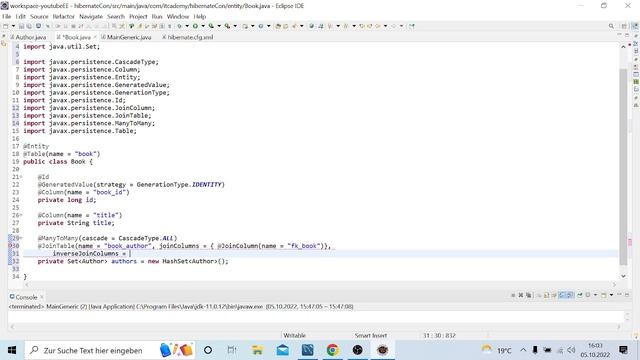Screen dimensions: 640x360
Task: Toggle Show Console on standard error change
Action: click(x=570, y=295)
